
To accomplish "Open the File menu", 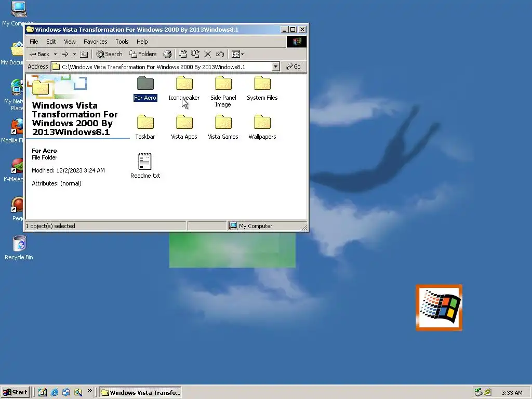I will pos(34,42).
